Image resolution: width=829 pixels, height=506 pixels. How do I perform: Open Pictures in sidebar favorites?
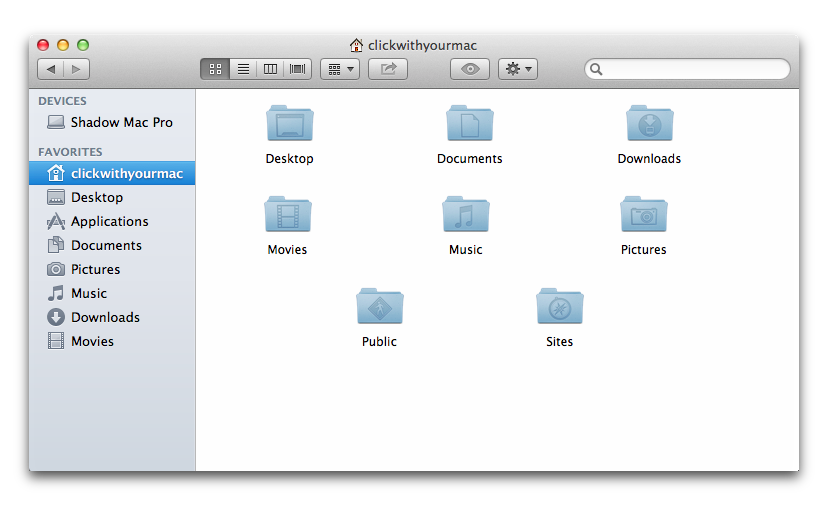(x=112, y=270)
